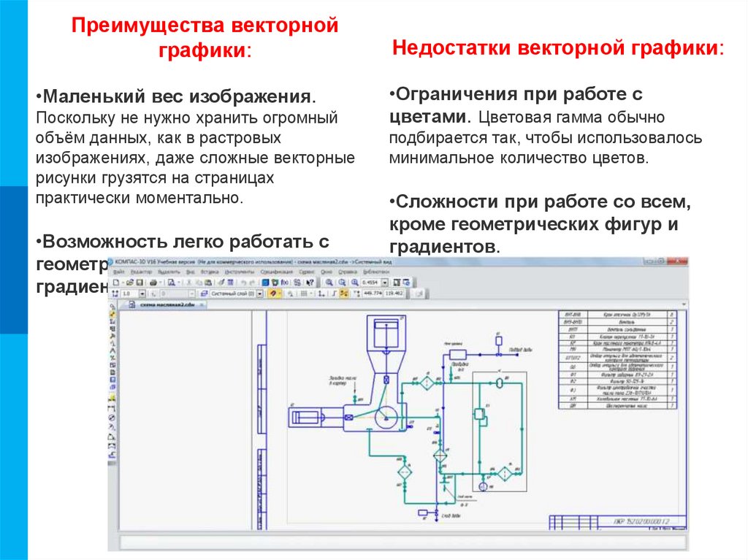Open the Вставка menu
Screen dimensions: 748x560
coord(210,272)
